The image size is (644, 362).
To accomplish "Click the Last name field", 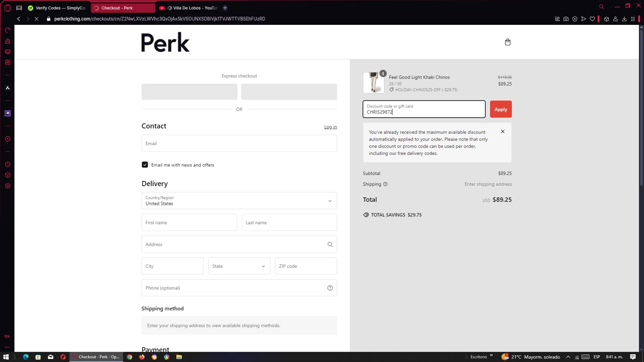I will click(289, 223).
